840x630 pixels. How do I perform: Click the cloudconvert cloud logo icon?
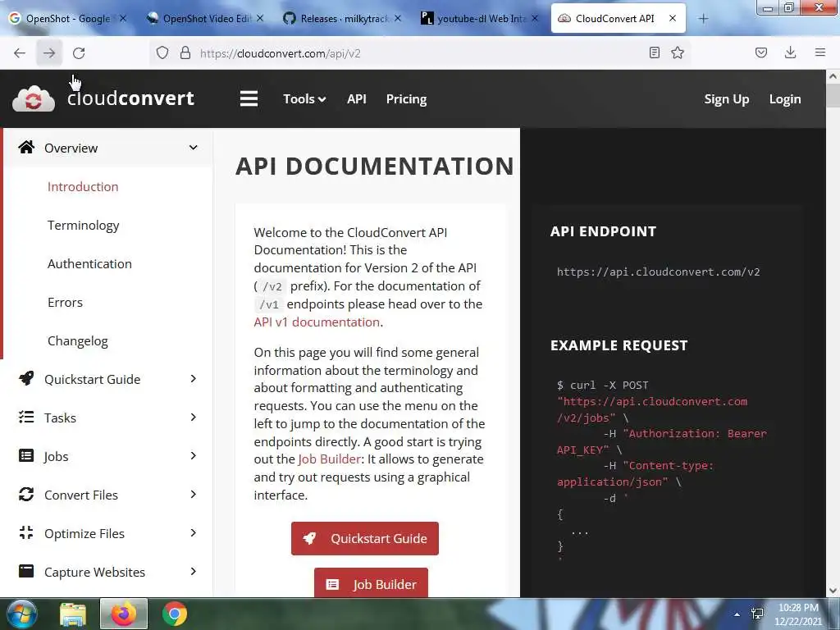pyautogui.click(x=33, y=98)
